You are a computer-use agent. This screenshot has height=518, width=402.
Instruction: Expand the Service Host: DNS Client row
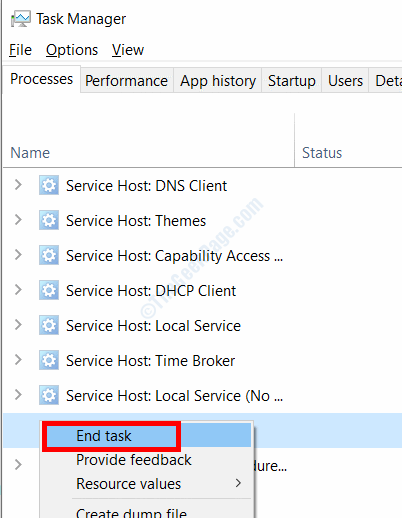[18, 184]
